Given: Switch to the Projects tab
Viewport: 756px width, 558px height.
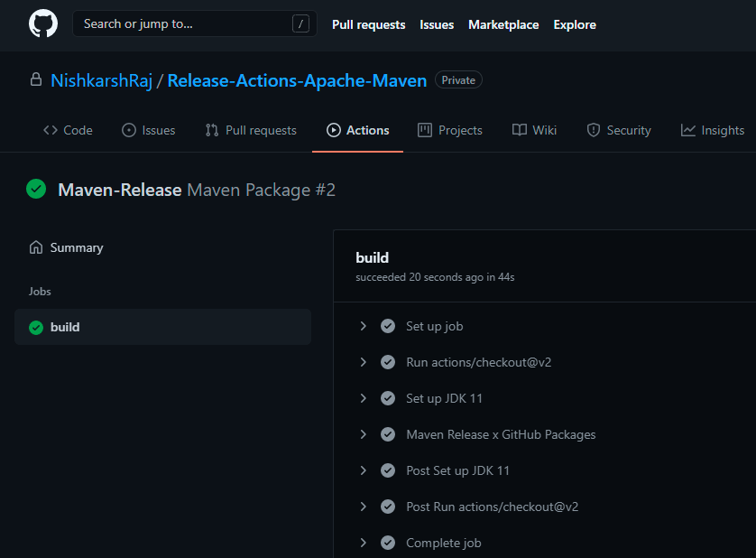Looking at the screenshot, I should (450, 130).
